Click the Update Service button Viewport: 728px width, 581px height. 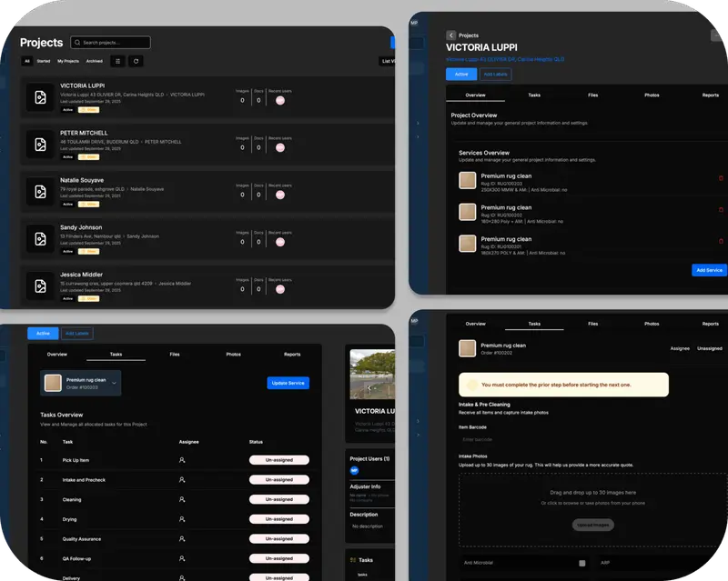click(x=288, y=383)
